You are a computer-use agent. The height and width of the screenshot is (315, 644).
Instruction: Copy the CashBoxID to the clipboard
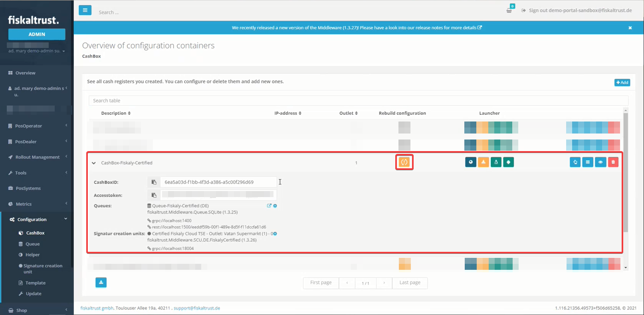point(154,182)
